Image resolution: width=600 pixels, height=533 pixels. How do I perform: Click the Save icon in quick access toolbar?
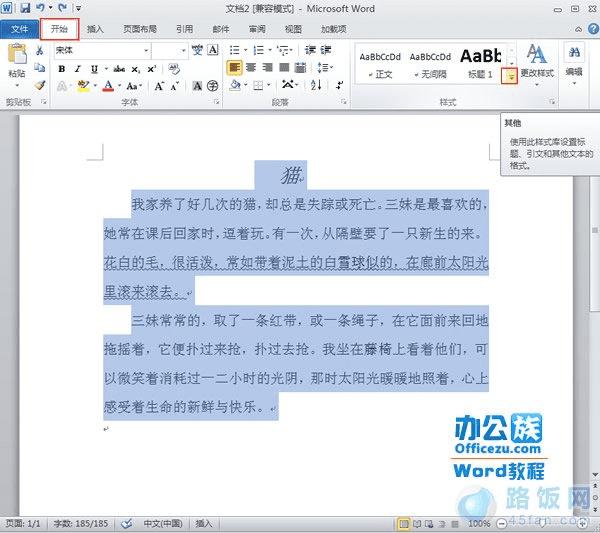click(x=25, y=8)
